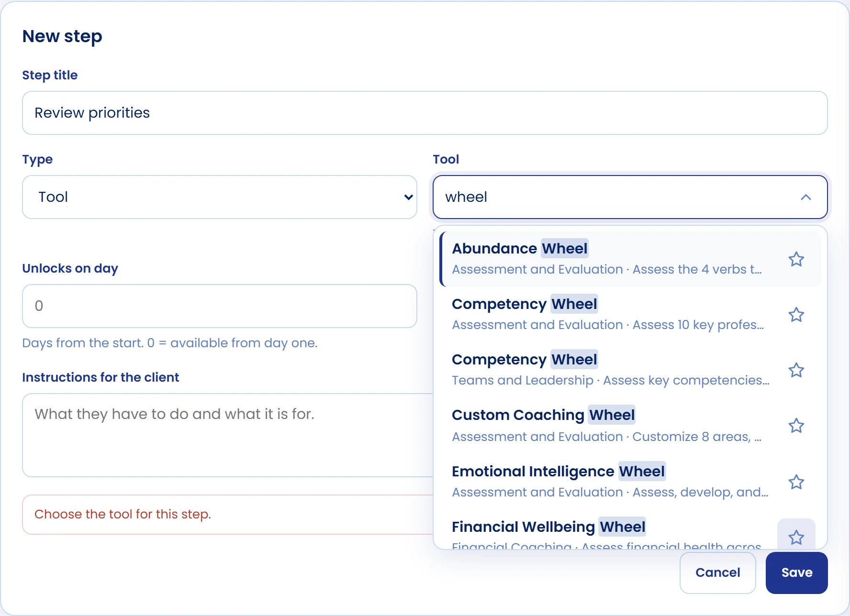Viewport: 850px width, 616px height.
Task: Choose the Teams and Leadership Competency Wheel
Action: click(x=630, y=370)
